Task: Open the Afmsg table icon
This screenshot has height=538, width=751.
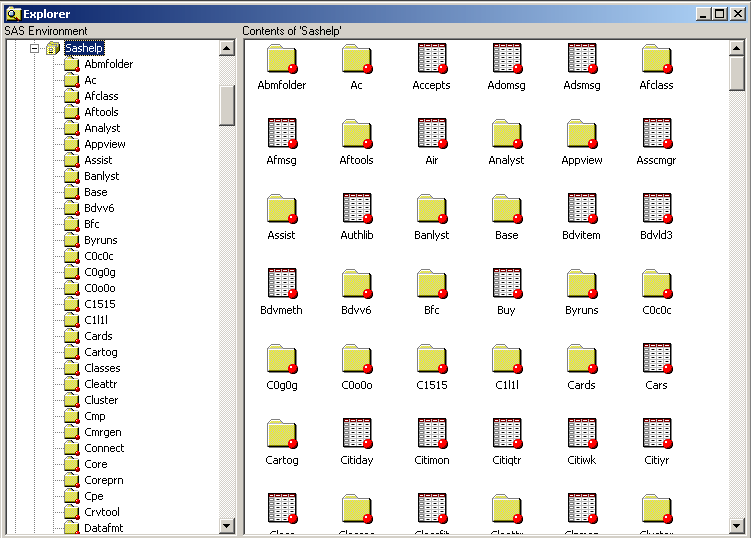Action: coord(282,133)
